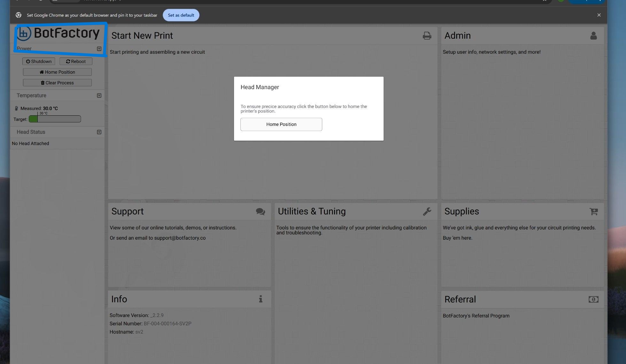Dismiss the Chrome default browser banner
626x364 pixels.
click(599, 15)
